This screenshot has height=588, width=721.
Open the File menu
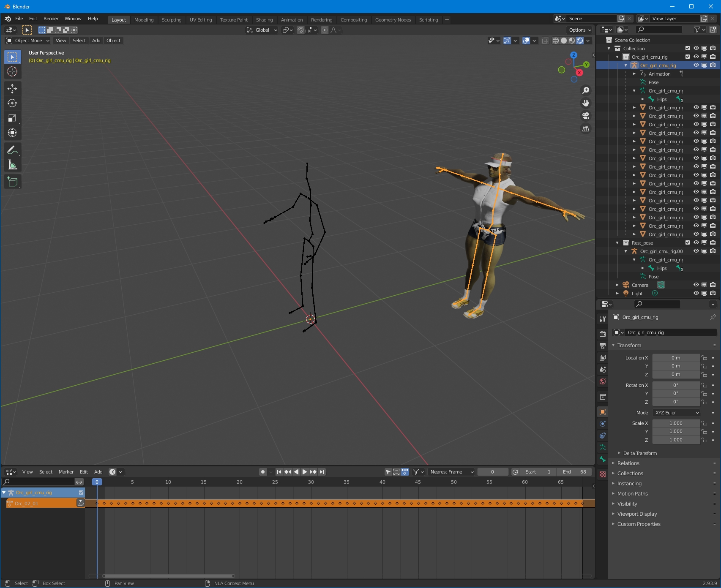point(19,19)
